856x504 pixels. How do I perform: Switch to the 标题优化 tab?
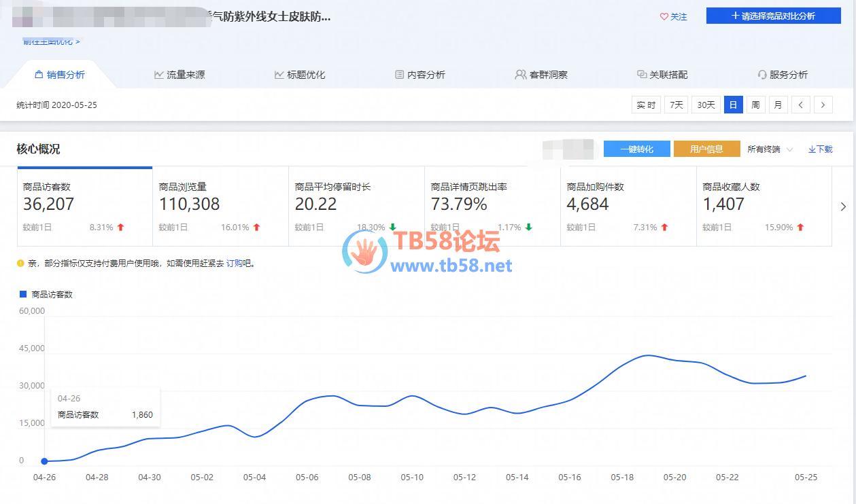point(300,75)
